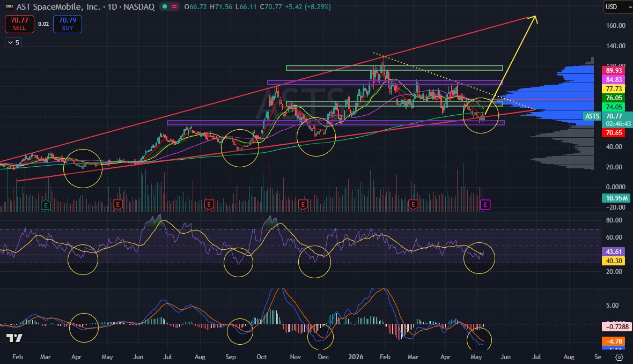Select the yellow 40.30 RSI average label

point(614,261)
